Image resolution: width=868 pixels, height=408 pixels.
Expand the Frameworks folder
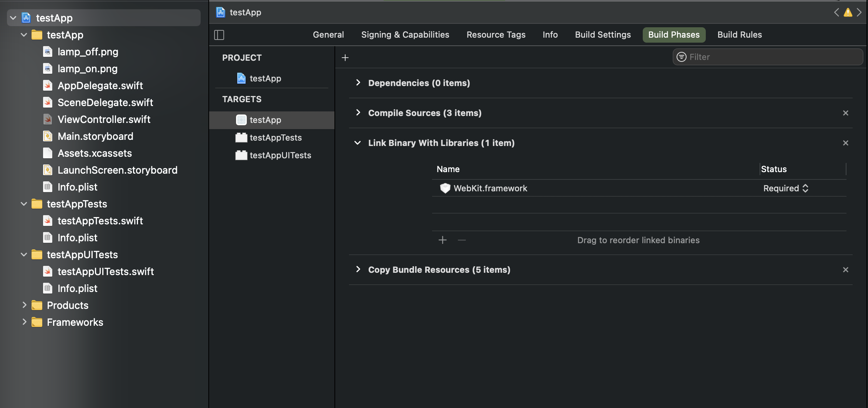pyautogui.click(x=24, y=322)
